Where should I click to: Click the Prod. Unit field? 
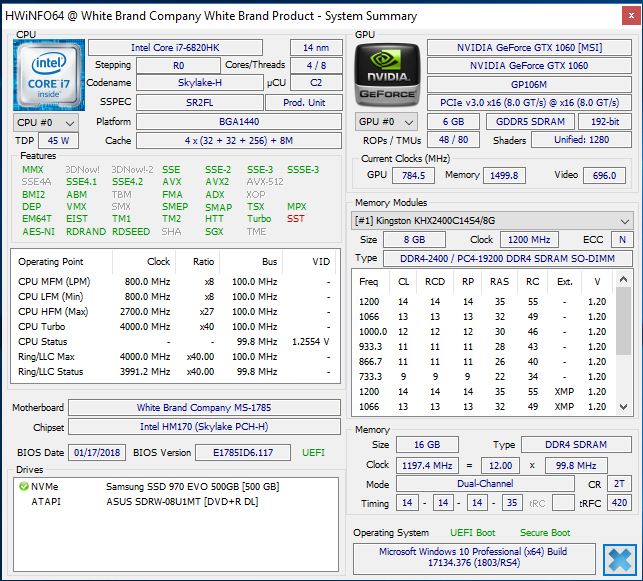[304, 103]
